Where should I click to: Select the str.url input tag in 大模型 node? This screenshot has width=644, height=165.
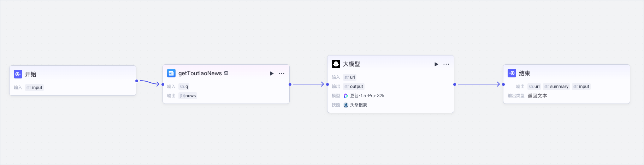coord(350,77)
